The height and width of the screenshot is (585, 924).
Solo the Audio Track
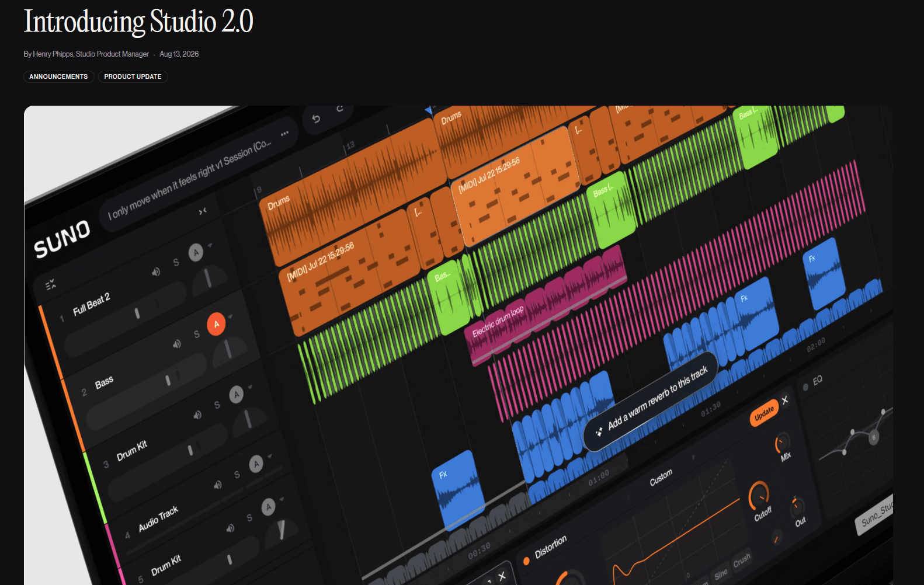click(237, 475)
